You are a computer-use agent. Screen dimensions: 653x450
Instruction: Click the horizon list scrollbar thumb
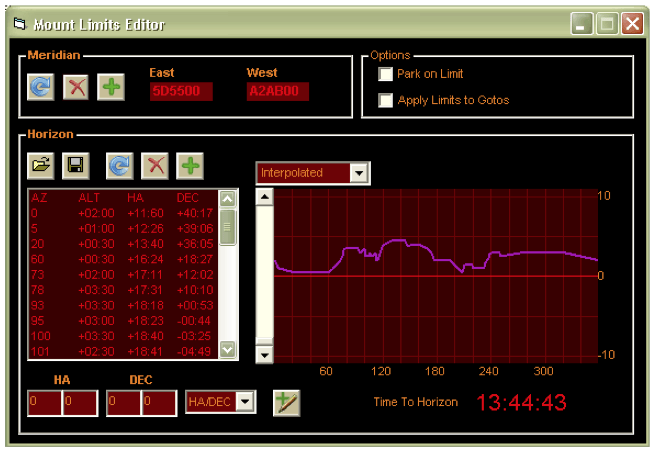tap(227, 227)
